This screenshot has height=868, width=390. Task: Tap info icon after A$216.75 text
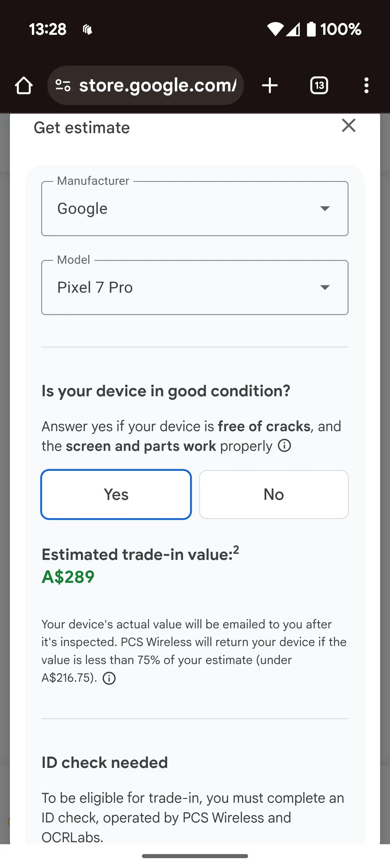tap(109, 678)
